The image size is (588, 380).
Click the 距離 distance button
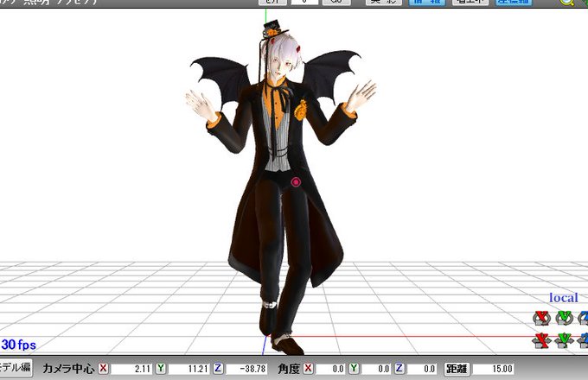click(457, 369)
